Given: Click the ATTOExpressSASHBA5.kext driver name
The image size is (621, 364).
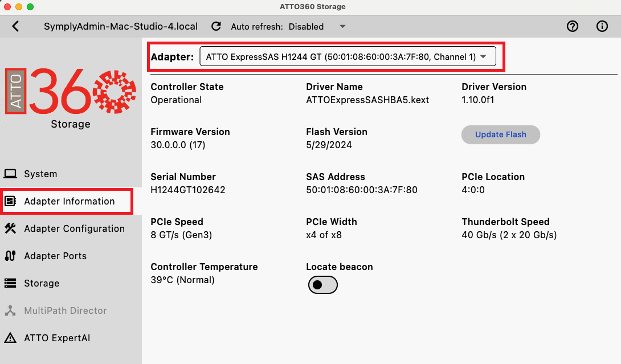Looking at the screenshot, I should click(x=367, y=100).
